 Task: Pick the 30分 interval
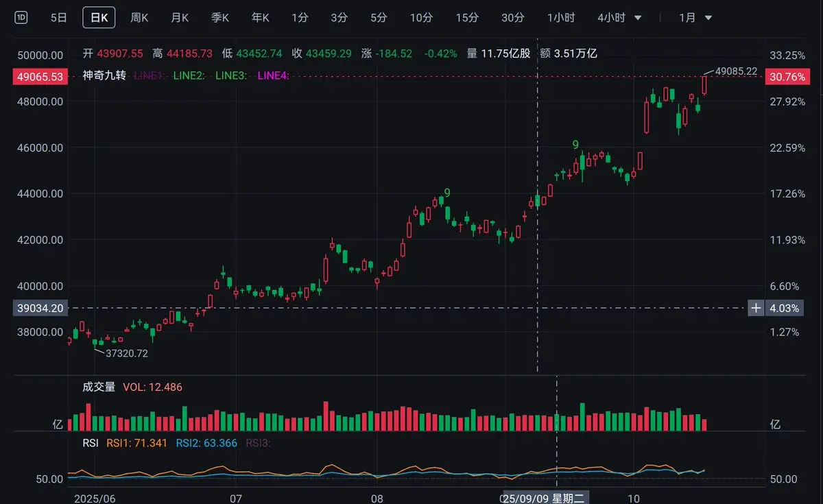pyautogui.click(x=512, y=18)
